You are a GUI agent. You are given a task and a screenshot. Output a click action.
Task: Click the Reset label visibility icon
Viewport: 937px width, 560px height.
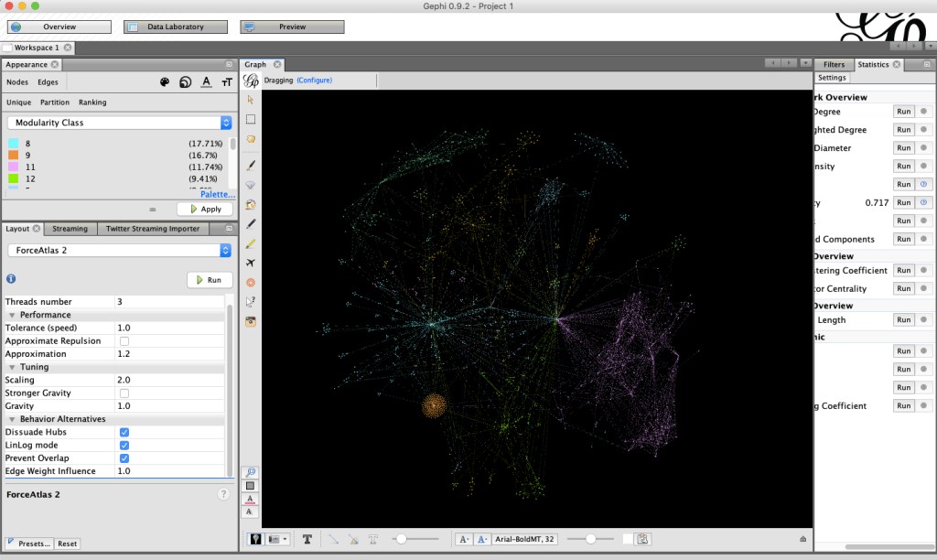point(251,512)
